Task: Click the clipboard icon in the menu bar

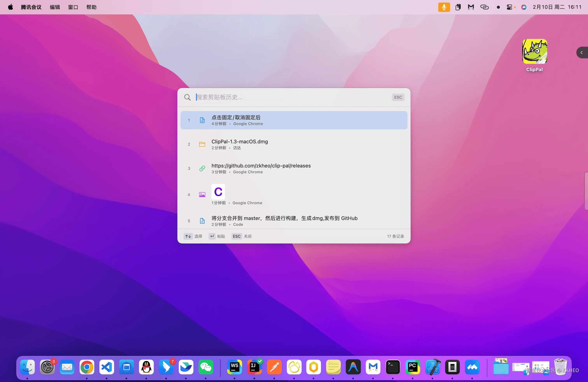Action: click(458, 7)
